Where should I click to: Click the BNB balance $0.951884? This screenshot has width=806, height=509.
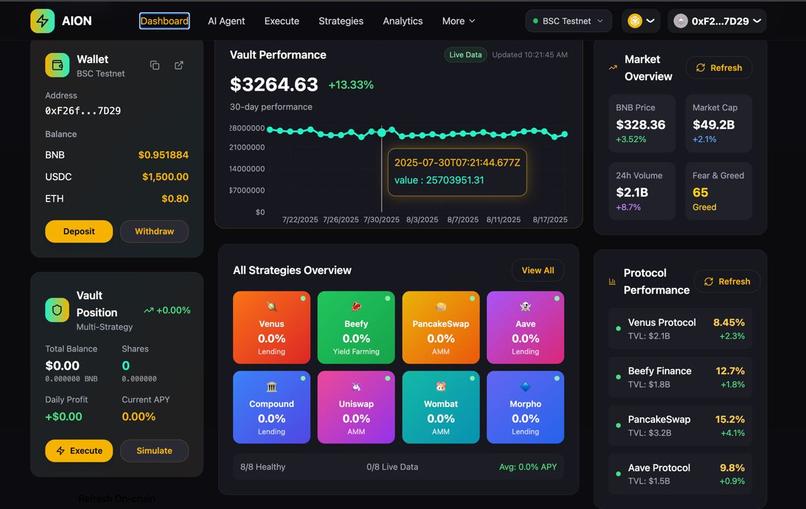click(x=163, y=155)
